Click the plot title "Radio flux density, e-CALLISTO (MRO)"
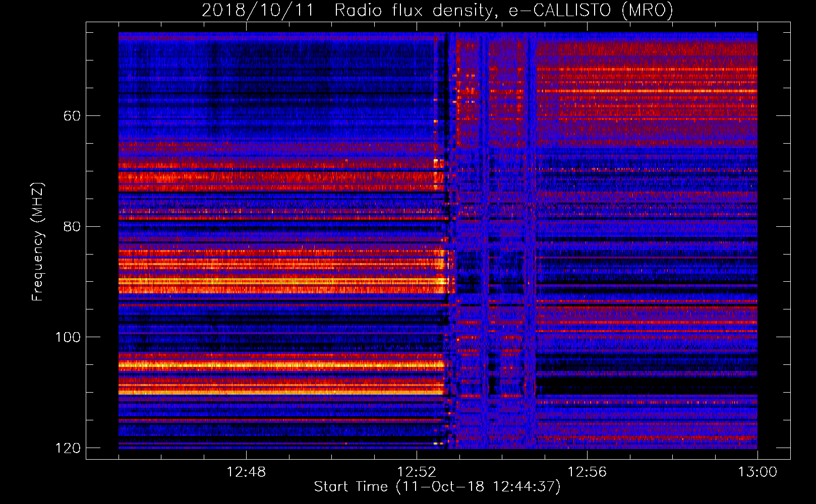Viewport: 816px width, 504px height. 504,11
